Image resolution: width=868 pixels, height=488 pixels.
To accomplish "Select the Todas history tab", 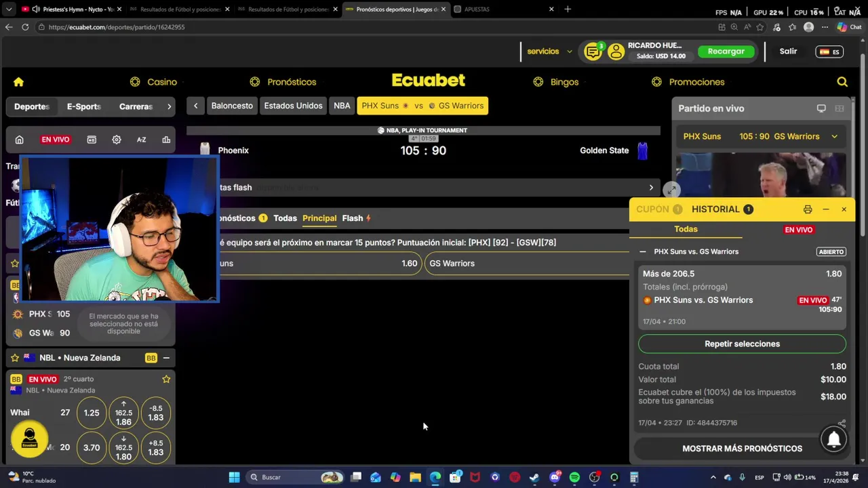I will (686, 230).
